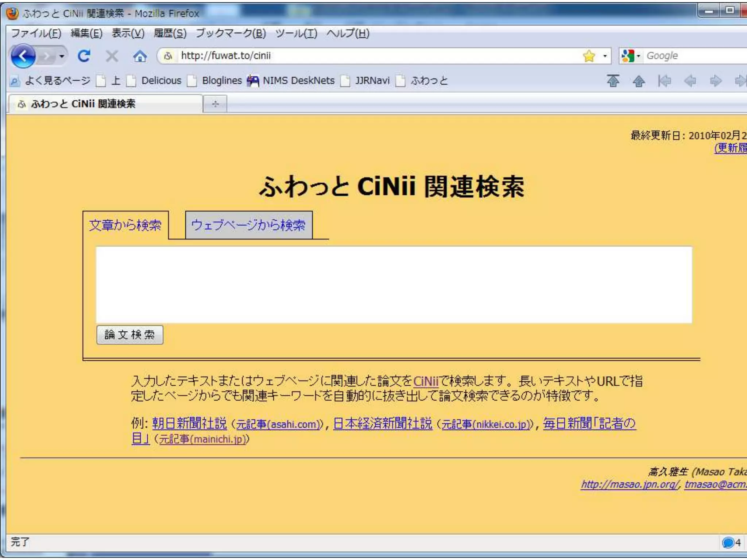Click the Reload page icon
Screen dimensions: 747x560
(84, 56)
